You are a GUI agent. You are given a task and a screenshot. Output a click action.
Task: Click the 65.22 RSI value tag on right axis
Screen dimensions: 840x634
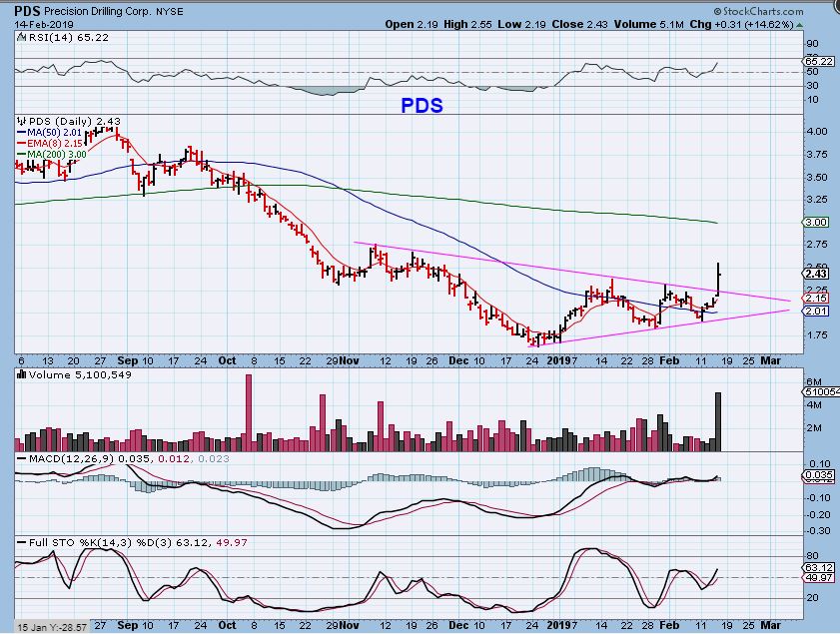[x=819, y=62]
